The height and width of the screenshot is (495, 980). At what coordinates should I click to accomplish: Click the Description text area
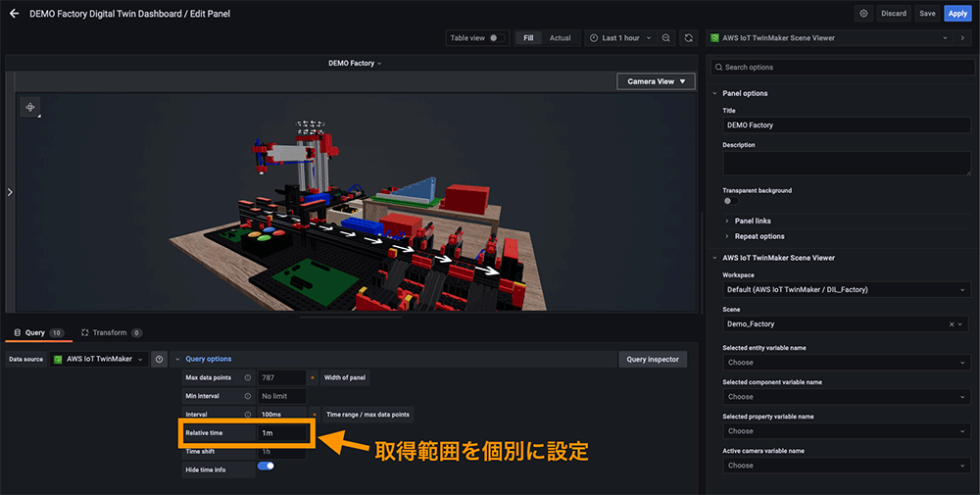(847, 163)
